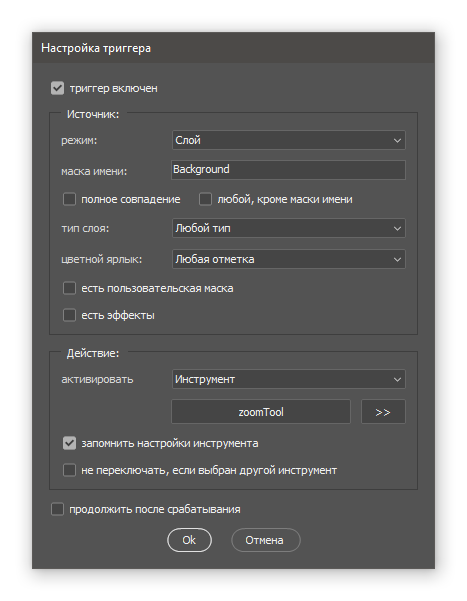This screenshot has height=601, width=467.
Task: Open the "активировать" dropdown showing Инструмент
Action: point(289,379)
